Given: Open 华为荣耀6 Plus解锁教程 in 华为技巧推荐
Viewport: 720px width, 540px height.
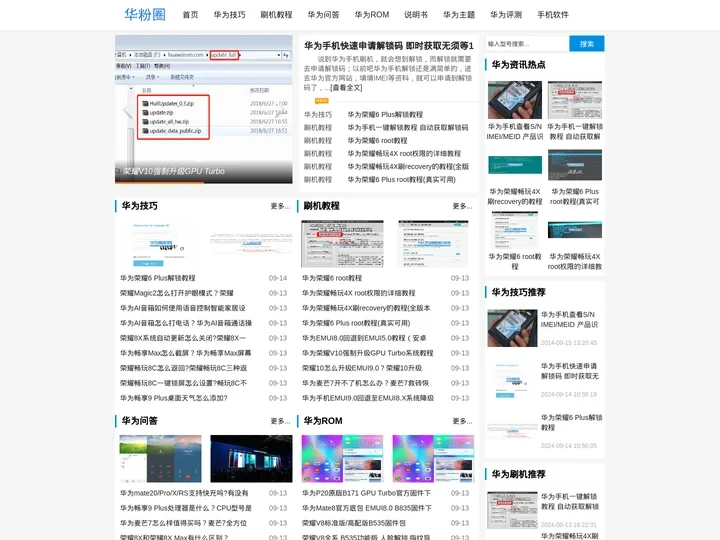Looking at the screenshot, I should pyautogui.click(x=571, y=422).
